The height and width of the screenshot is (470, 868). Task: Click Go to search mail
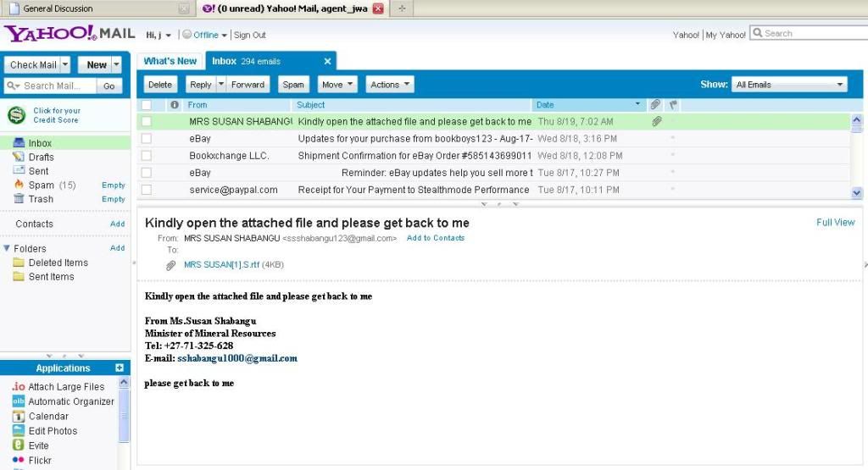click(x=109, y=86)
